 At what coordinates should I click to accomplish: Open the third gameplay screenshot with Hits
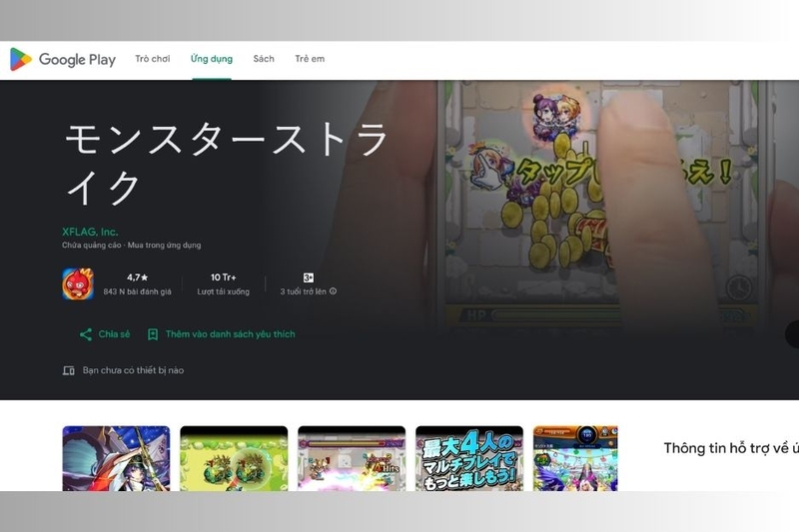[x=352, y=458]
